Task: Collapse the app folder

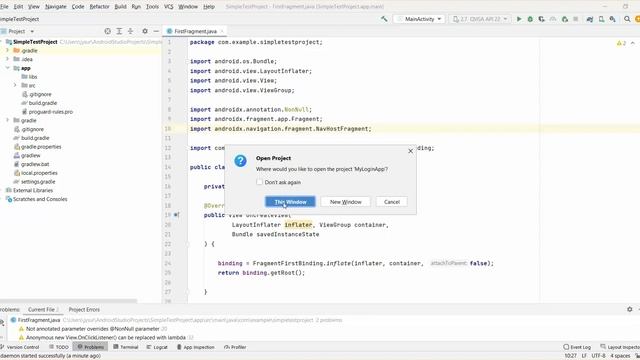Action: tap(7, 68)
